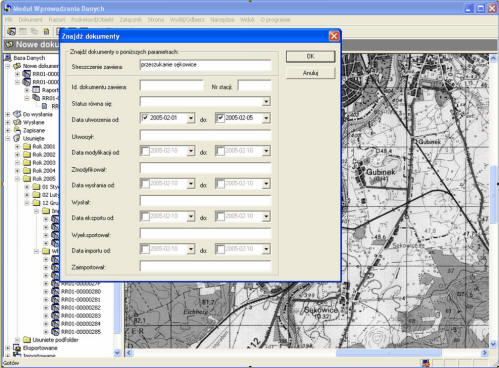The image size is (499, 368).
Task: Click the Raport item icon in tree
Action: [36, 90]
